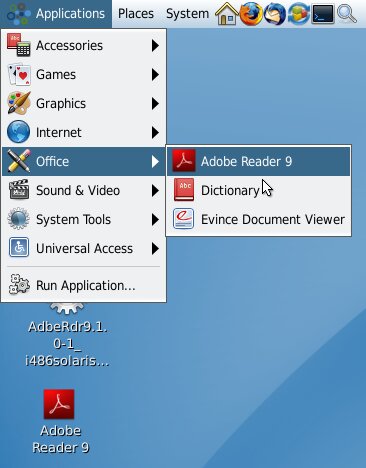Expand the Accessories submenu arrow
Viewport: 366px width, 468px height.
click(x=155, y=45)
